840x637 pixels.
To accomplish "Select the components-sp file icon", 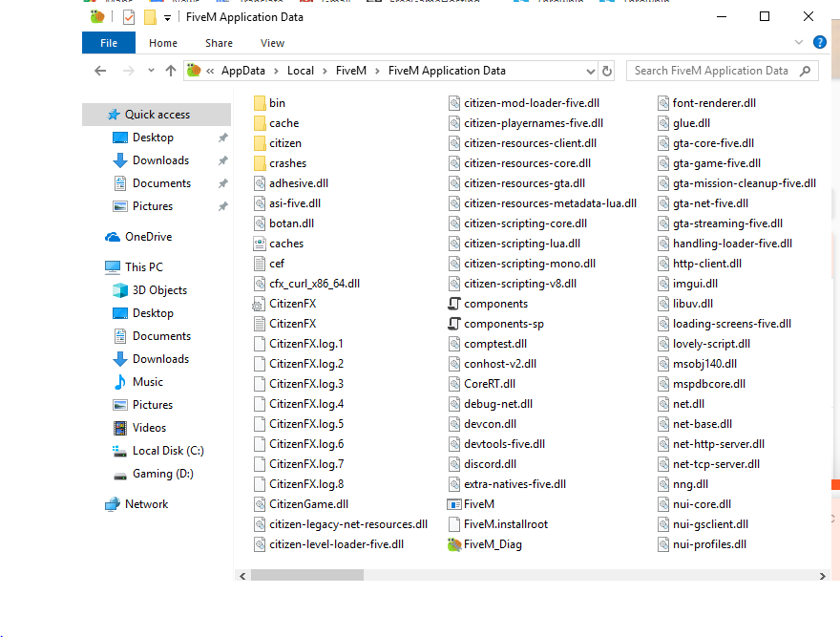I will tap(454, 324).
